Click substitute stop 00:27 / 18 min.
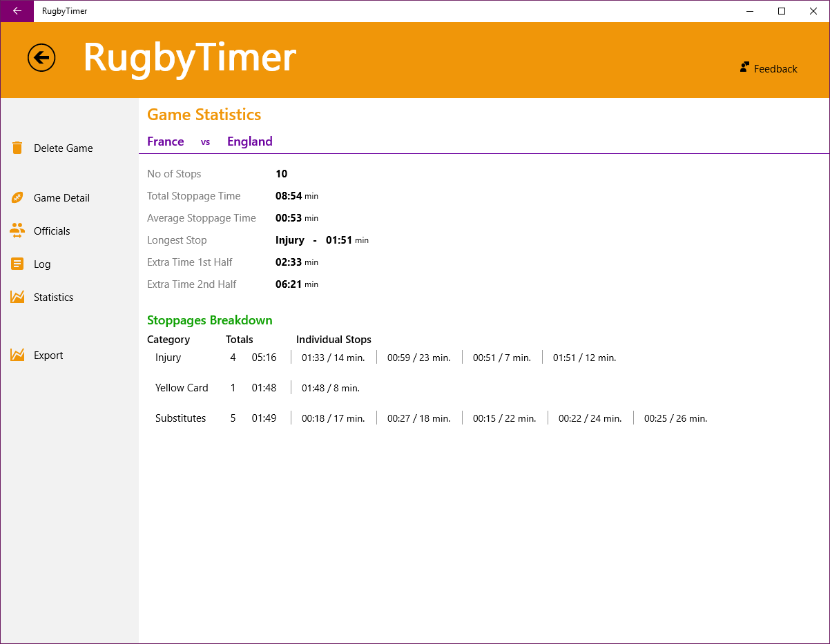 click(x=418, y=418)
